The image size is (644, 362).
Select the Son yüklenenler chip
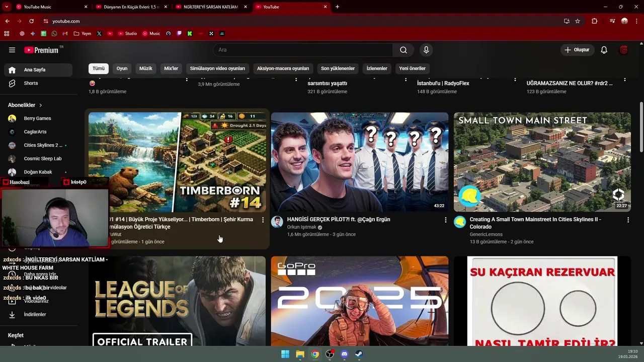tap(338, 68)
